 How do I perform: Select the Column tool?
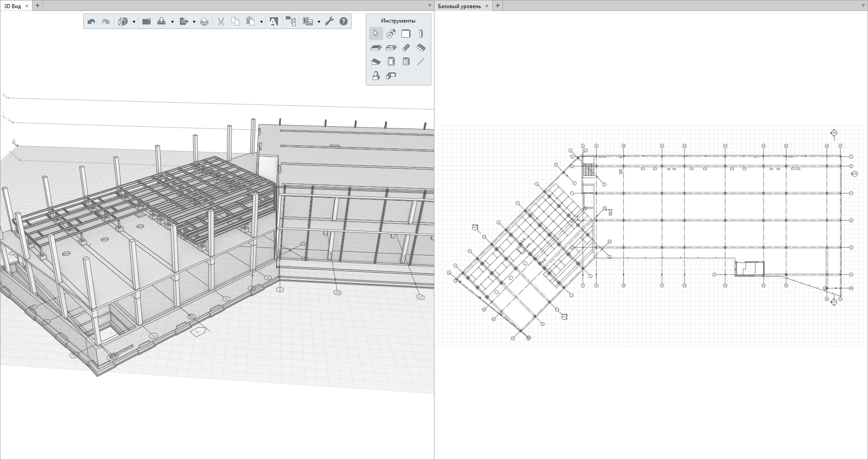pos(421,33)
